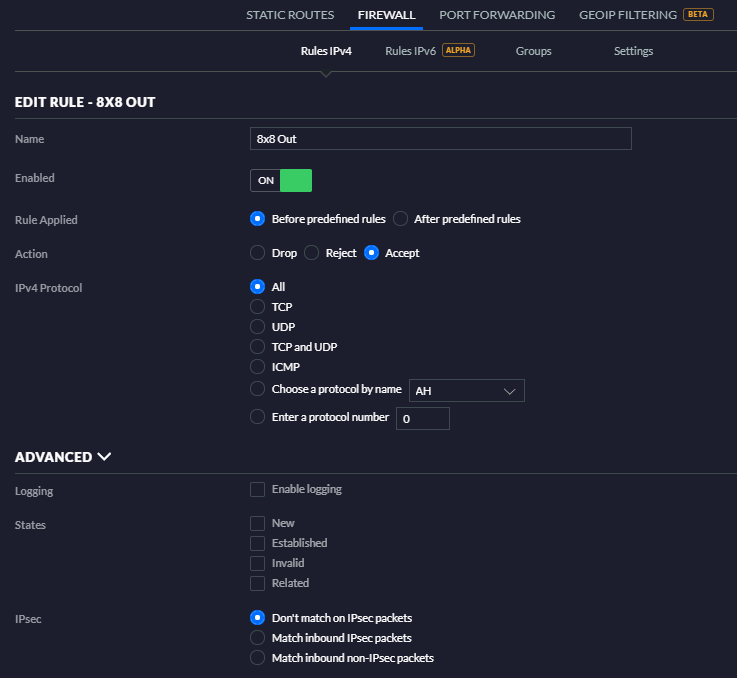The image size is (737, 678).
Task: Select Don't match on IPsec packets
Action: [257, 618]
